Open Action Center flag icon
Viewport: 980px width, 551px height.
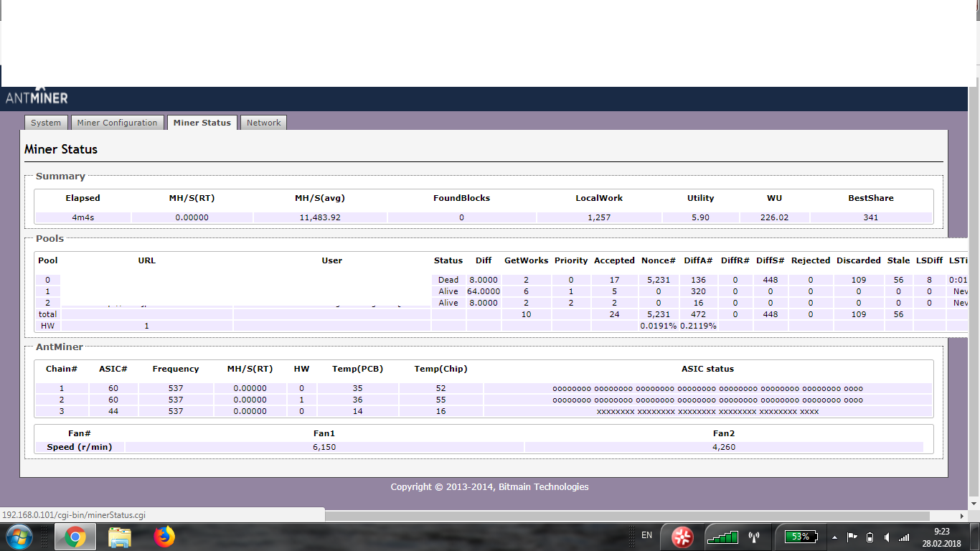pyautogui.click(x=852, y=537)
